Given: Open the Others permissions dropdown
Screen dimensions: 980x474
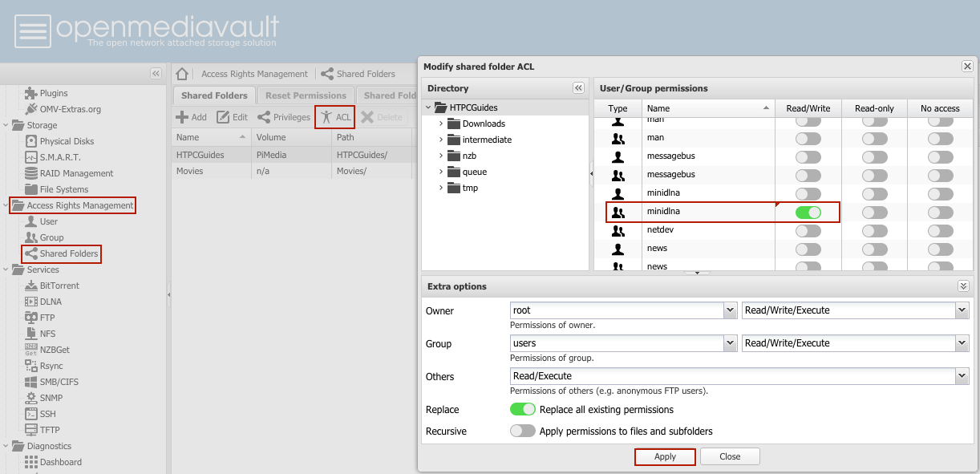Looking at the screenshot, I should coord(962,376).
